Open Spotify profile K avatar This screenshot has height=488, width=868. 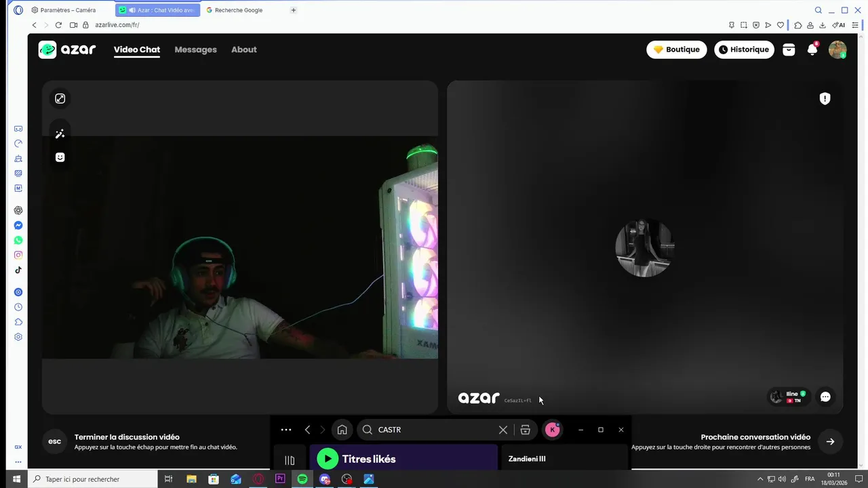(x=553, y=430)
